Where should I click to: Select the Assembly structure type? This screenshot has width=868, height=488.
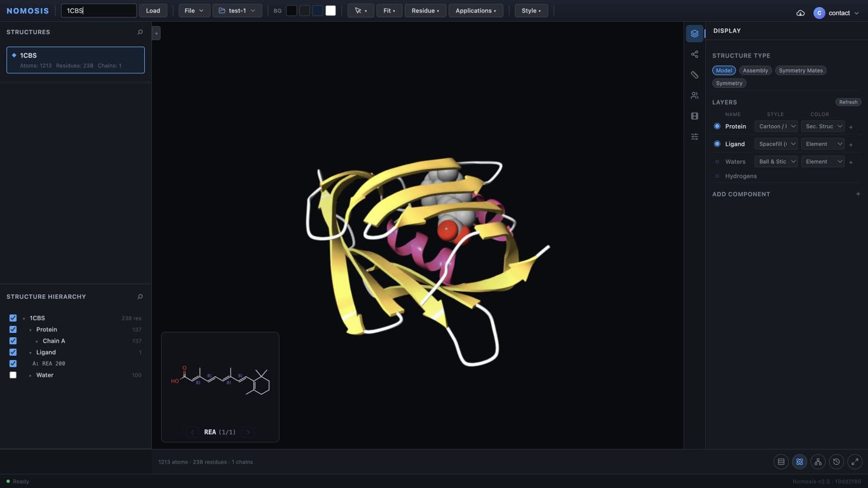pos(755,70)
